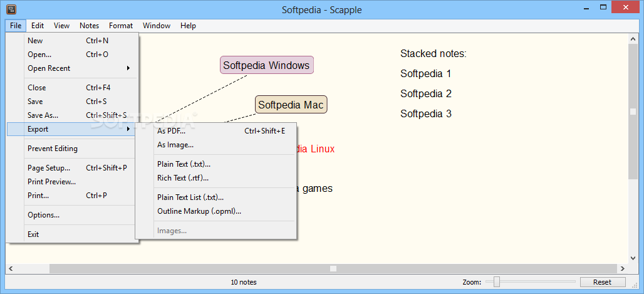The width and height of the screenshot is (644, 294).
Task: Click the vertical scrollbar up arrow
Action: click(x=633, y=39)
